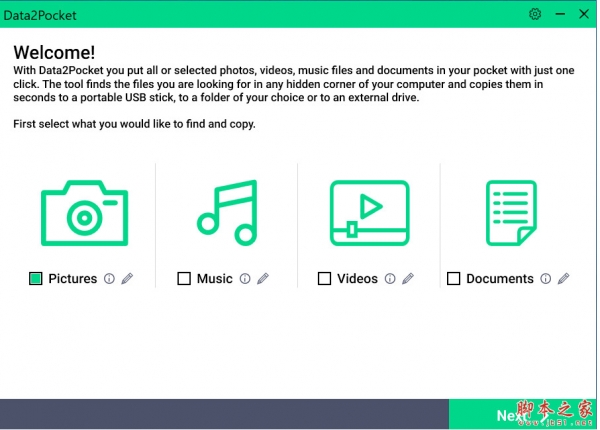
Task: Click the large camera Pictures icon
Action: 85,213
